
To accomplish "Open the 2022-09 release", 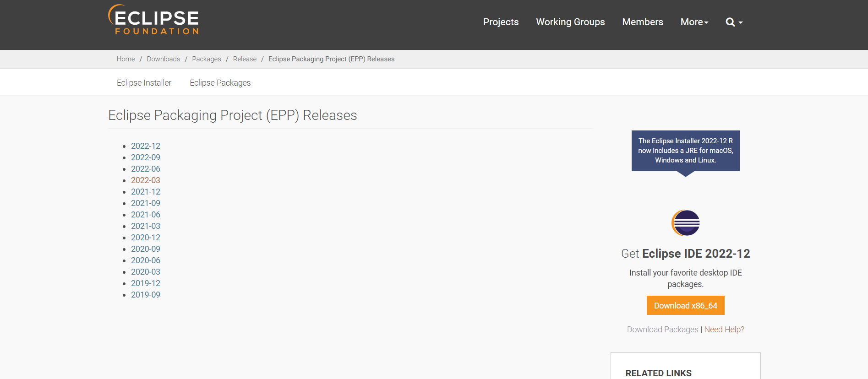I will tap(146, 157).
